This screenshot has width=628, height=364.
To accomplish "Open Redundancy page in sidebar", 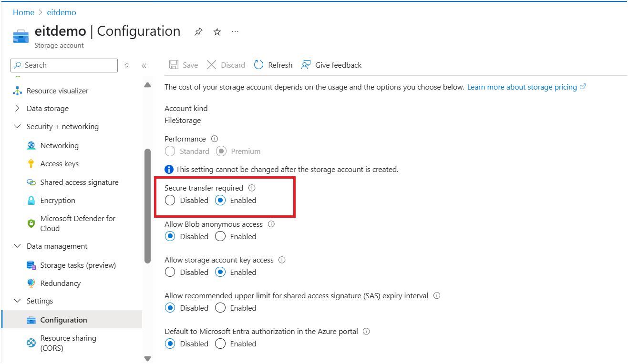I will click(x=61, y=283).
